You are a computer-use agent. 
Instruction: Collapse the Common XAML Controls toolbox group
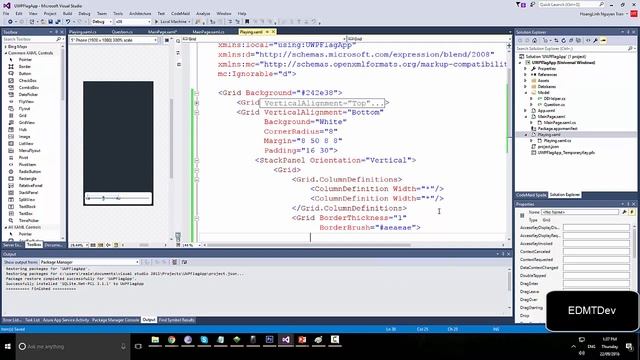click(x=6, y=53)
